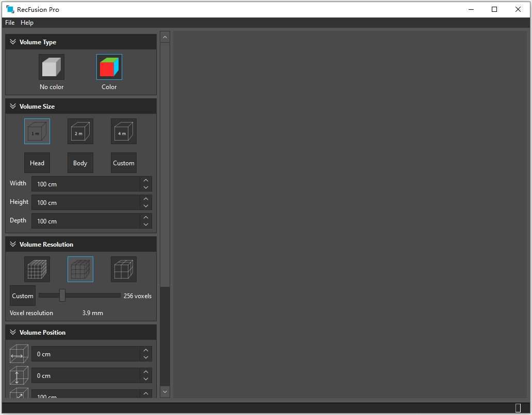The height and width of the screenshot is (415, 532).
Task: Click the status bar indicator icon
Action: tap(518, 408)
